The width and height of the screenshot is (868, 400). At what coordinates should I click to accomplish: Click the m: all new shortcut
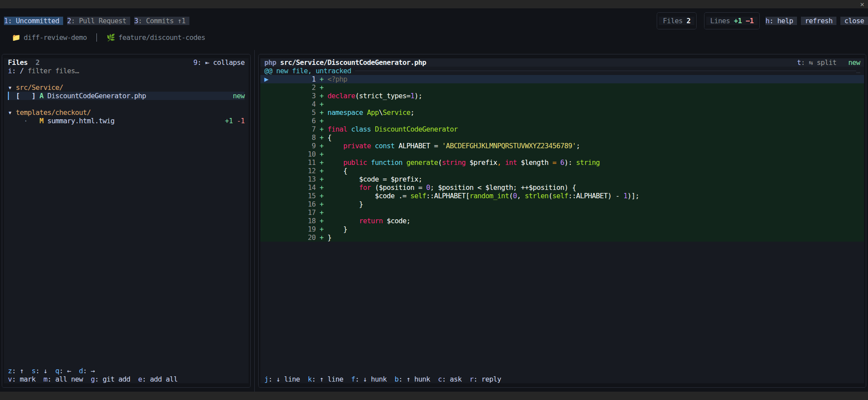click(x=63, y=379)
